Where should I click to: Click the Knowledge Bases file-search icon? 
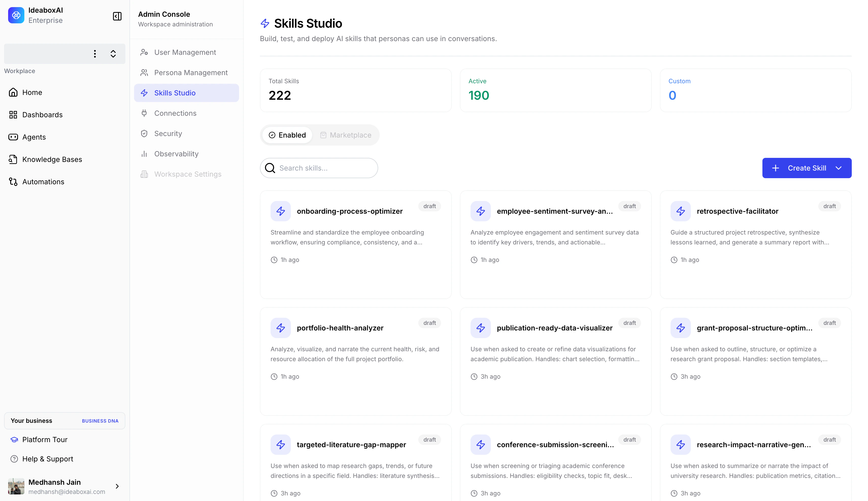(13, 159)
